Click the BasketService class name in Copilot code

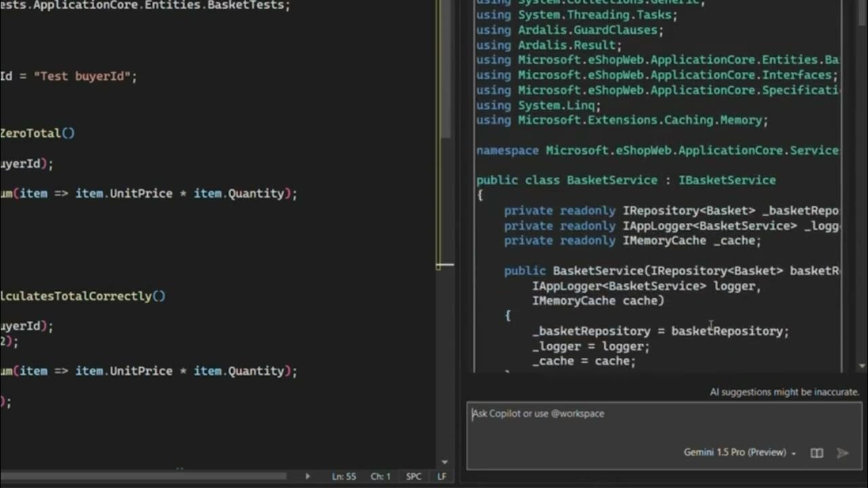pos(612,180)
